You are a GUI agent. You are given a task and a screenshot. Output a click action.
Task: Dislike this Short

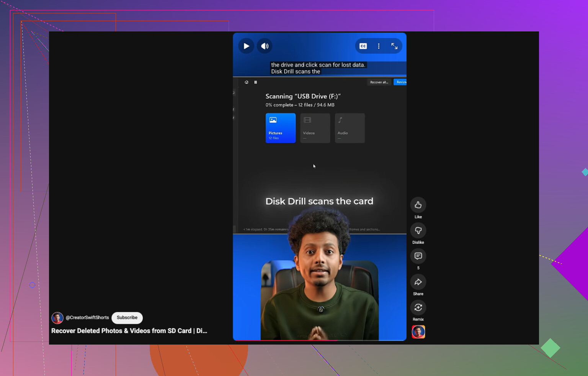(418, 231)
